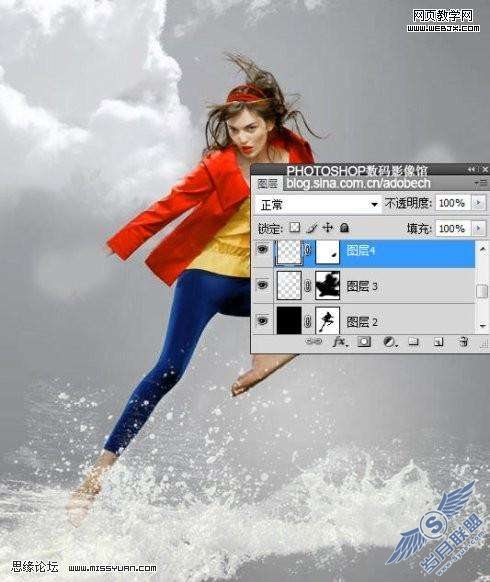Toggle lock transparent pixels
This screenshot has width=490, height=582.
[295, 228]
